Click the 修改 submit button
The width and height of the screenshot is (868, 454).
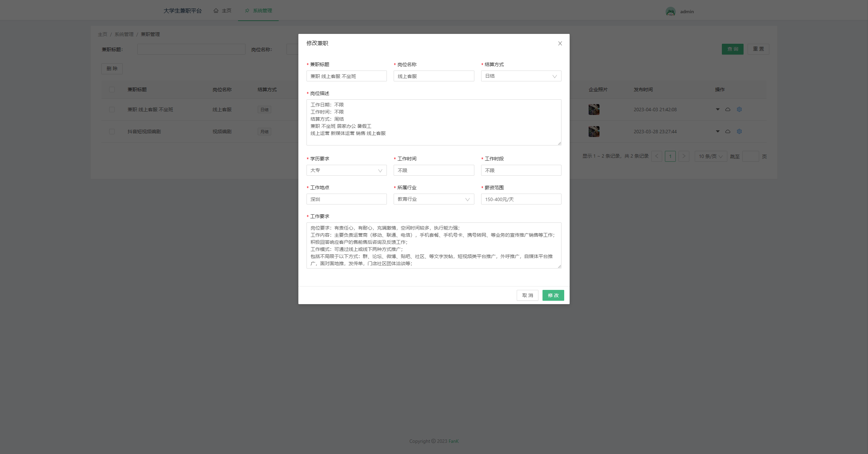click(x=553, y=295)
